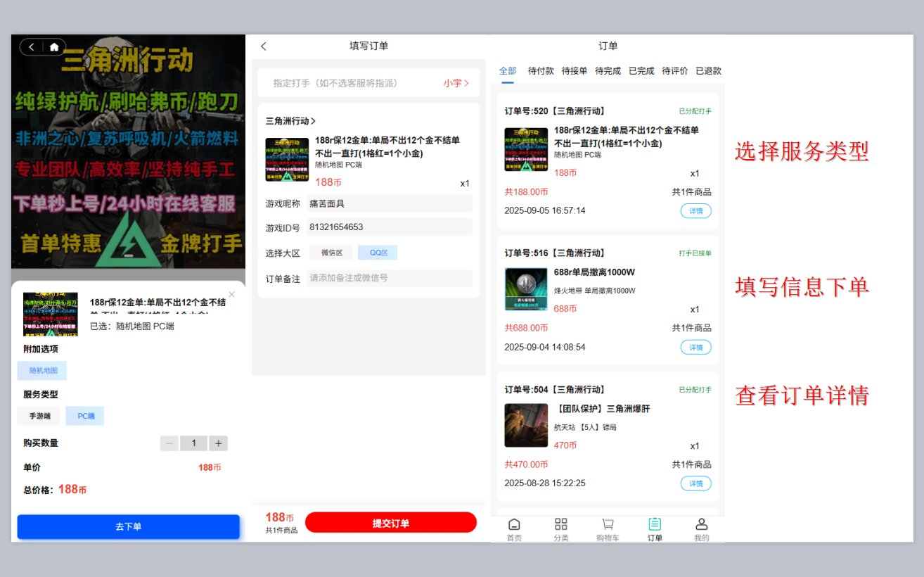Click the 提交订单 submit order button
This screenshot has width=924, height=577.
tap(391, 522)
